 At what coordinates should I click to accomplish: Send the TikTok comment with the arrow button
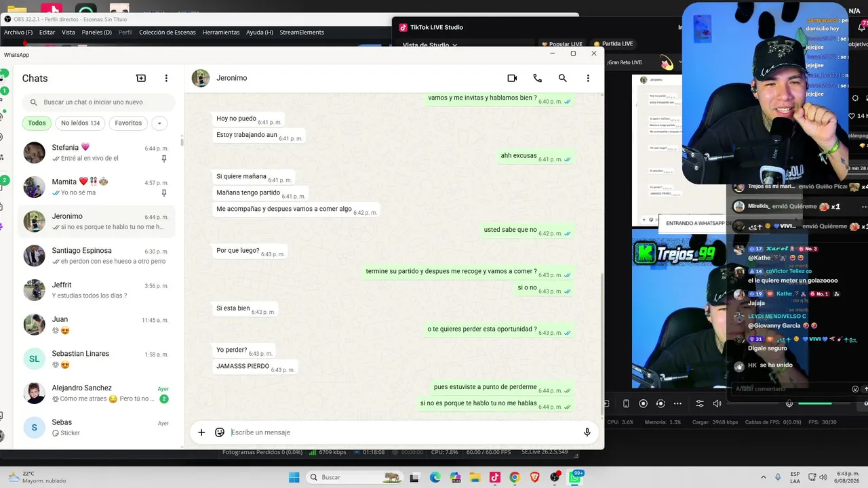pos(865,389)
